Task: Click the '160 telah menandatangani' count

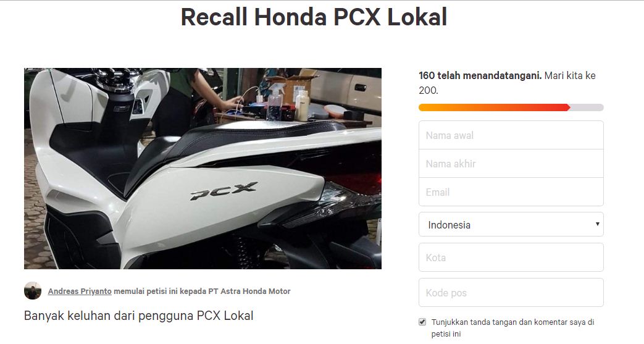Action: tap(480, 75)
